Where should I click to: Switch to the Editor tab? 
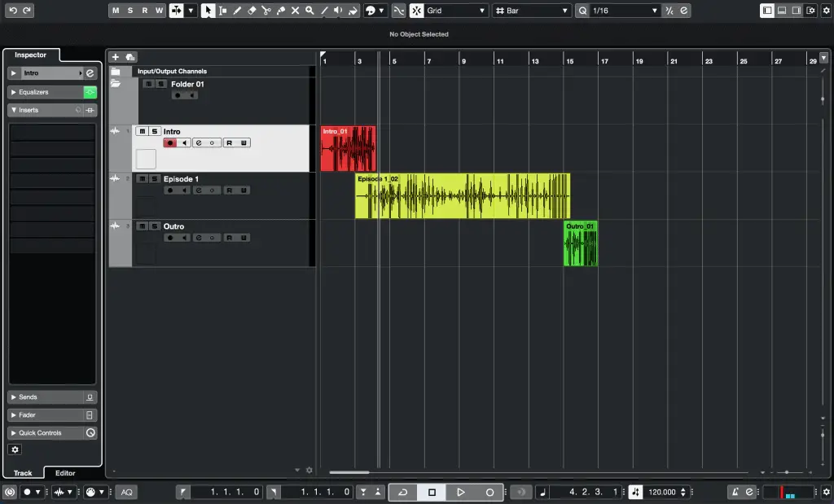tap(65, 472)
